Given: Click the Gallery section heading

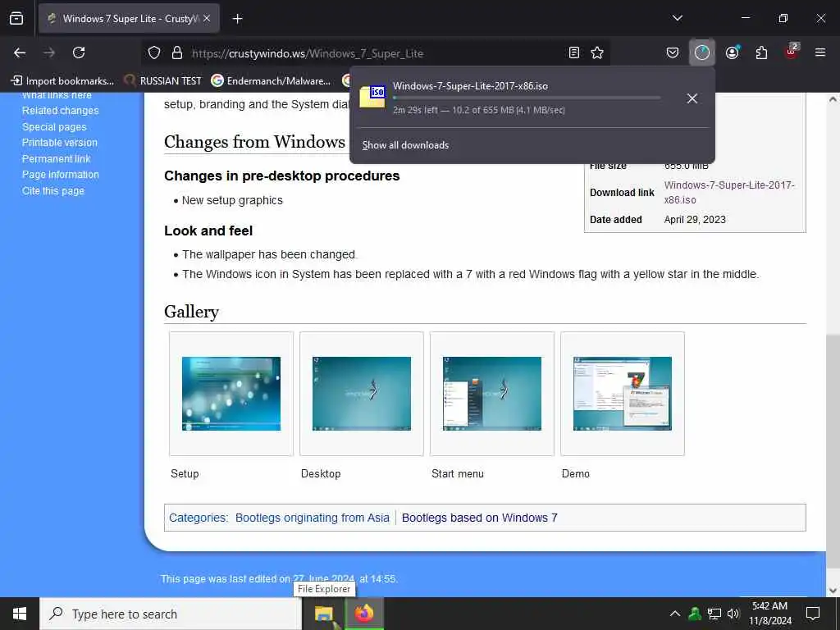Looking at the screenshot, I should pos(191,312).
